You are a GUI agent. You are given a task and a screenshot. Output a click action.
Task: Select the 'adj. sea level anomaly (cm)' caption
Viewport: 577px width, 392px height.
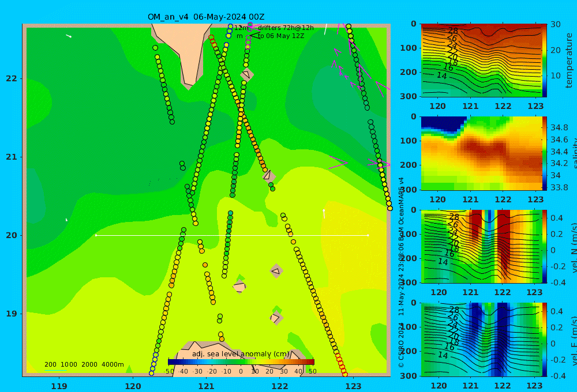[241, 354]
